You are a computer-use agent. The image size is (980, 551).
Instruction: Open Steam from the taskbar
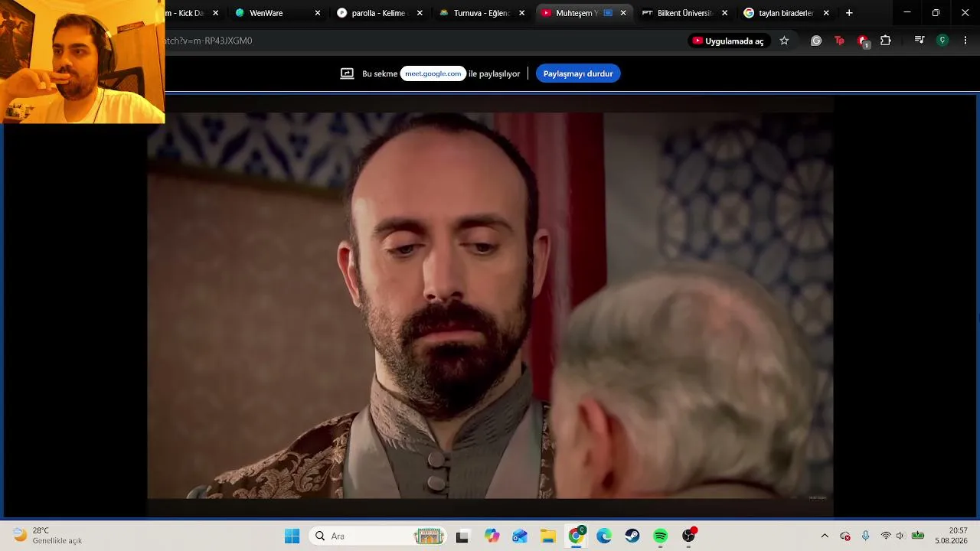pos(632,536)
